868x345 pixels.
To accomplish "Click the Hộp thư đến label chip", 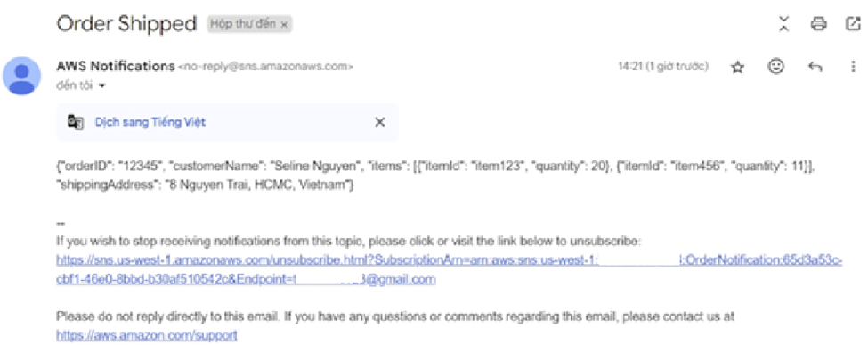I will point(249,24).
